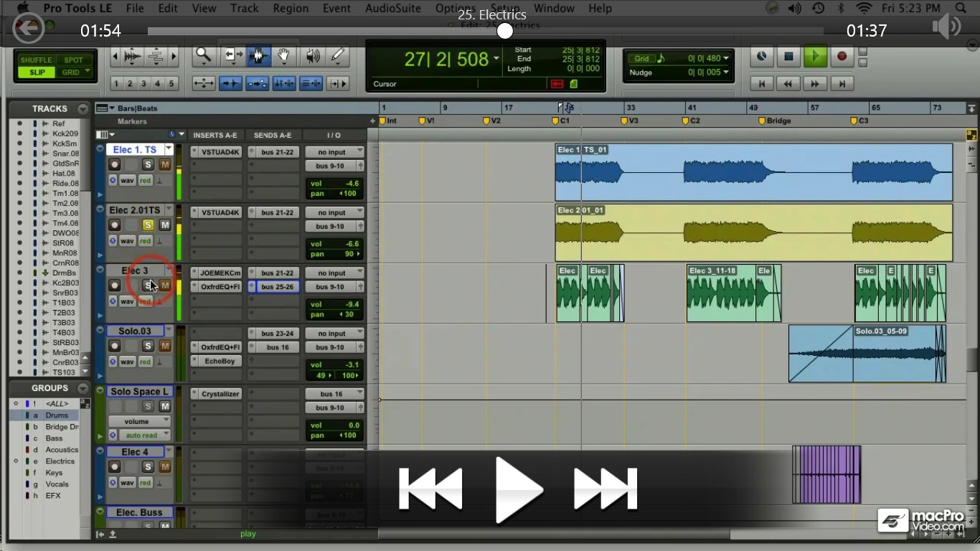Click the MIDI zoom icon
Viewport: 980px width, 551px height.
click(x=156, y=56)
